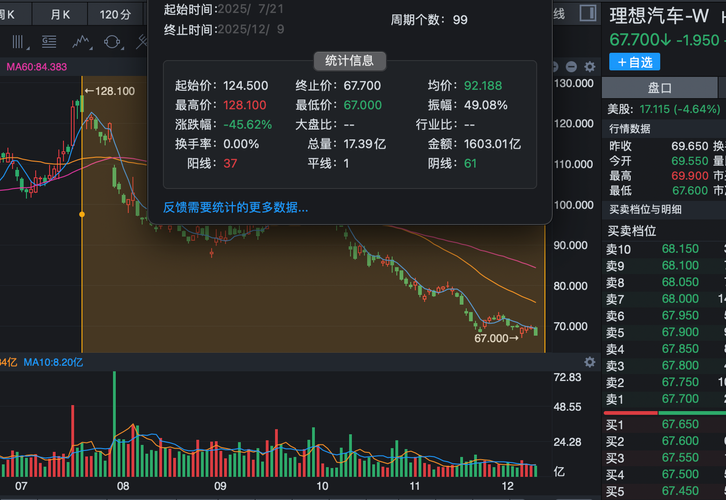This screenshot has height=500, width=726.
Task: Click the vertical bars icon in chart toolbar
Action: click(19, 41)
